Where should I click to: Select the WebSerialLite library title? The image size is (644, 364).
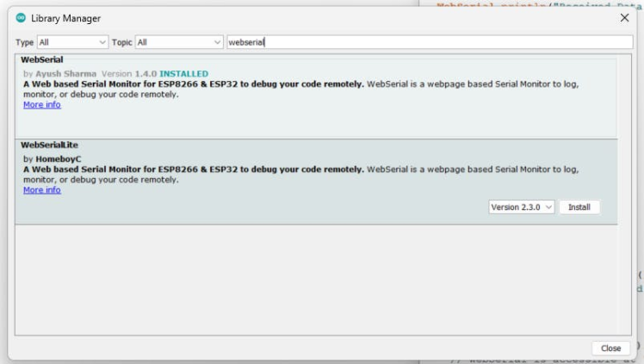[49, 145]
